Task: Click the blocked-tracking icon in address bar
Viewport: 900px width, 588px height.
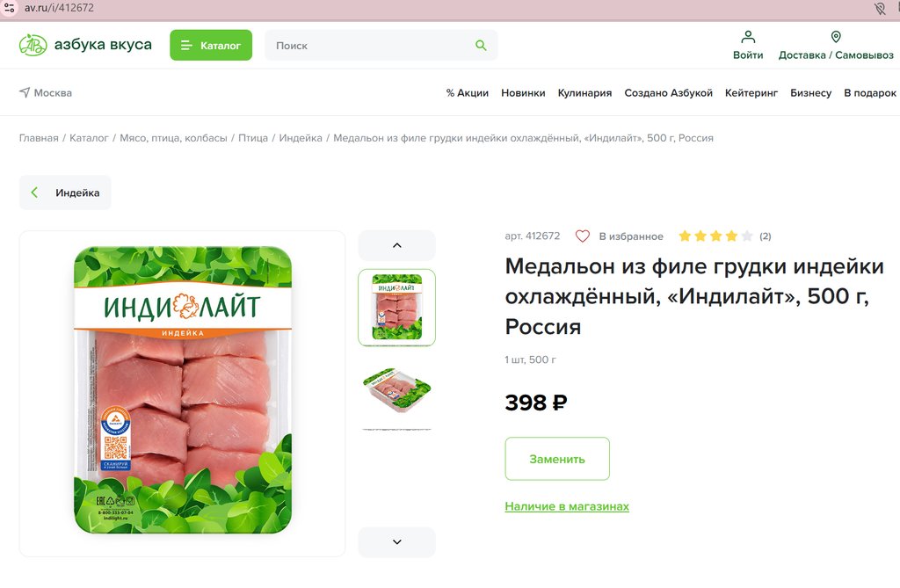Action: click(x=880, y=8)
